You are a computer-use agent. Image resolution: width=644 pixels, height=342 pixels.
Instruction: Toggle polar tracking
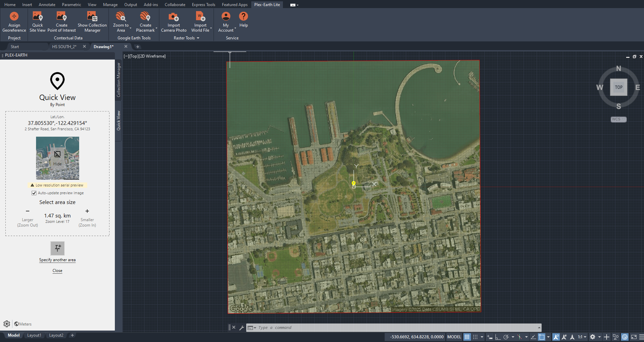coord(506,337)
